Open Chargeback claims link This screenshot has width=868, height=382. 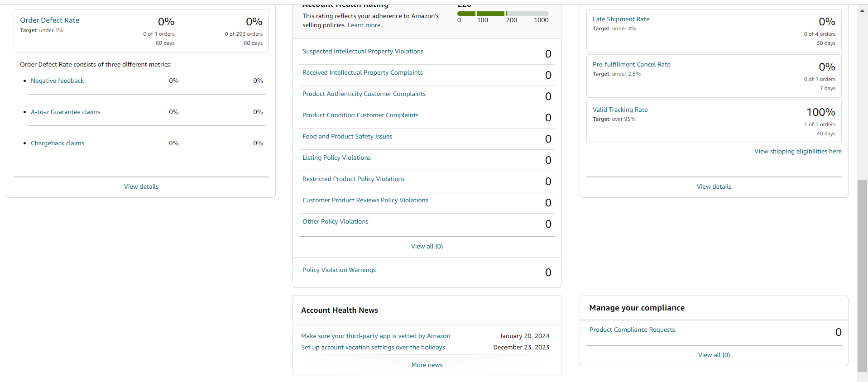tap(58, 143)
